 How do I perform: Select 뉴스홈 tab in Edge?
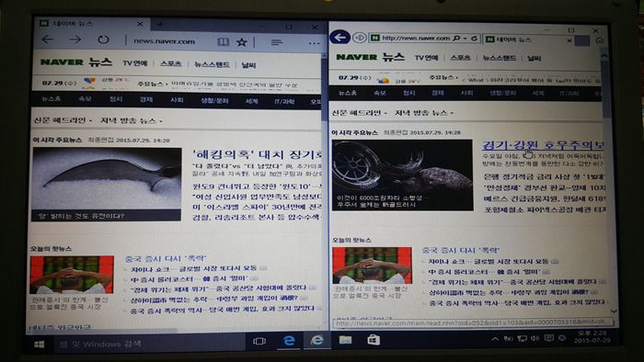[x=52, y=99]
